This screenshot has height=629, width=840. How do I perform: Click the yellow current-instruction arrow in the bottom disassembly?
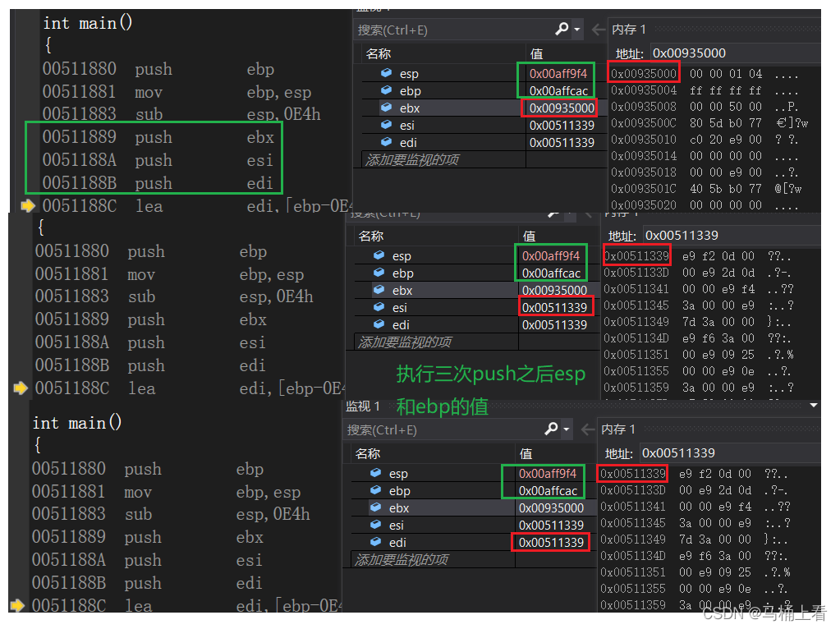click(x=17, y=605)
